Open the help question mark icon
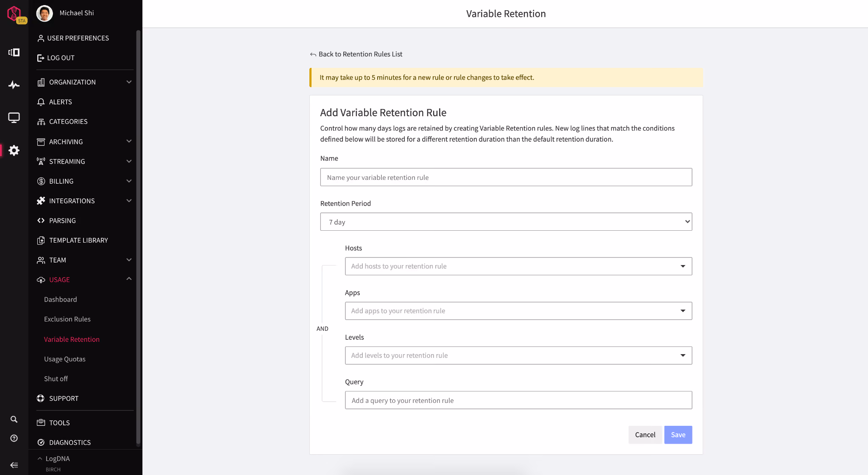The height and width of the screenshot is (475, 868). coord(14,438)
